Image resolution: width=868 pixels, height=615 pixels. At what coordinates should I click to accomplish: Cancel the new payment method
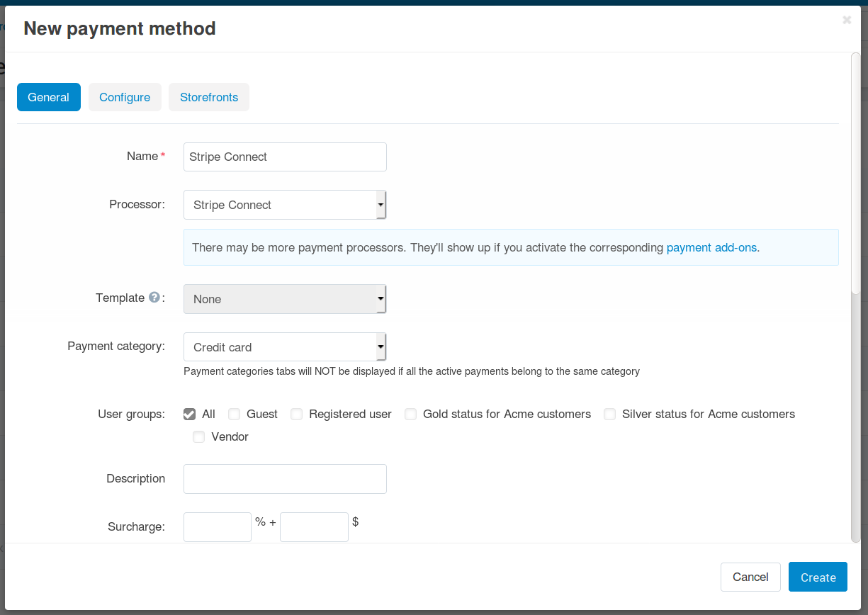pos(750,577)
